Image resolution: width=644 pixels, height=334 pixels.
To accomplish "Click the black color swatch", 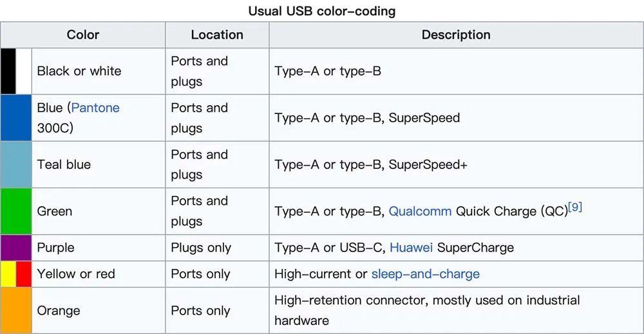I will [8, 71].
